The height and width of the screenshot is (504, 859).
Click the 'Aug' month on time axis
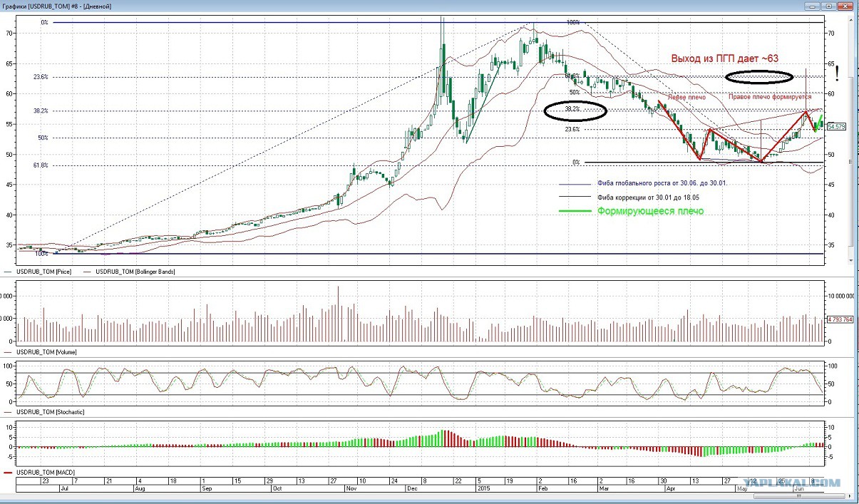point(140,489)
